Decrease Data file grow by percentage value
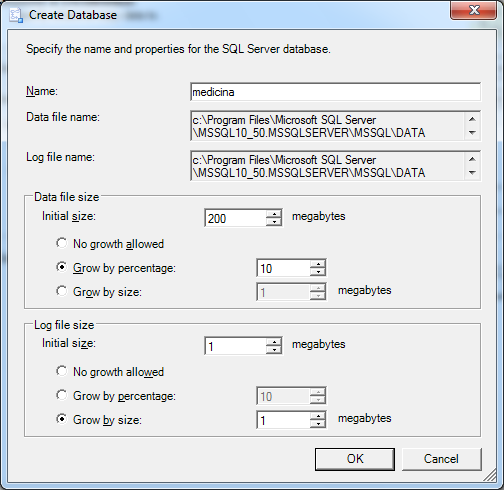Screen dimensions: 504x490 pyautogui.click(x=318, y=272)
